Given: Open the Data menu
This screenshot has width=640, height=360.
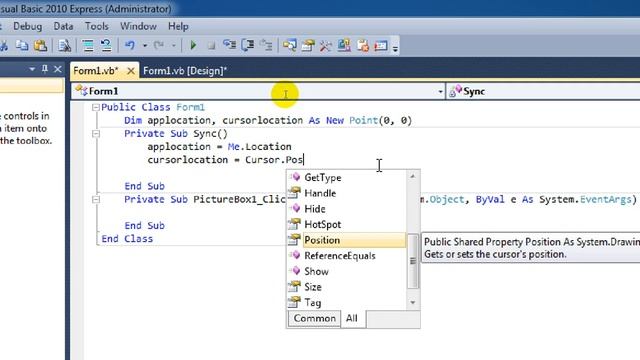Looking at the screenshot, I should pos(63,27).
